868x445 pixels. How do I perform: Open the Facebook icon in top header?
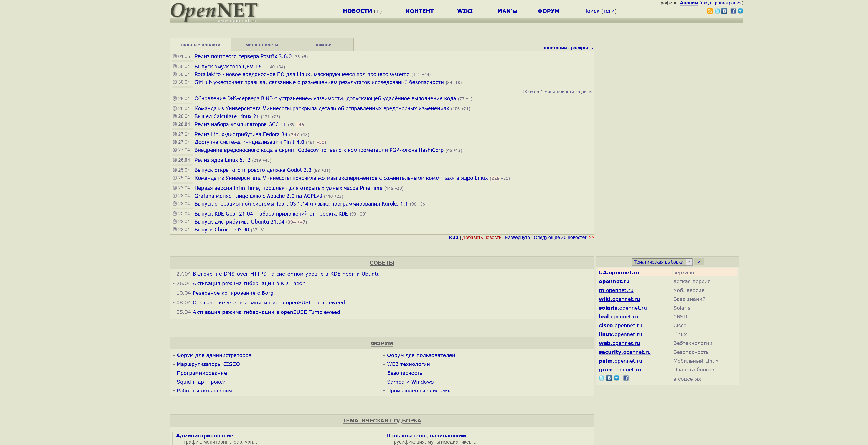pos(733,11)
